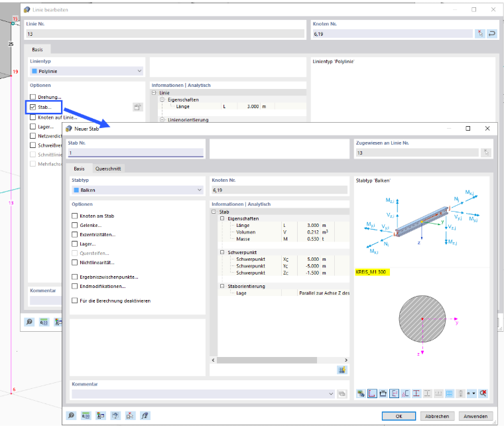The image size is (504, 428).
Task: Click the KREIS_M1 300 cross-section label
Action: [372, 272]
